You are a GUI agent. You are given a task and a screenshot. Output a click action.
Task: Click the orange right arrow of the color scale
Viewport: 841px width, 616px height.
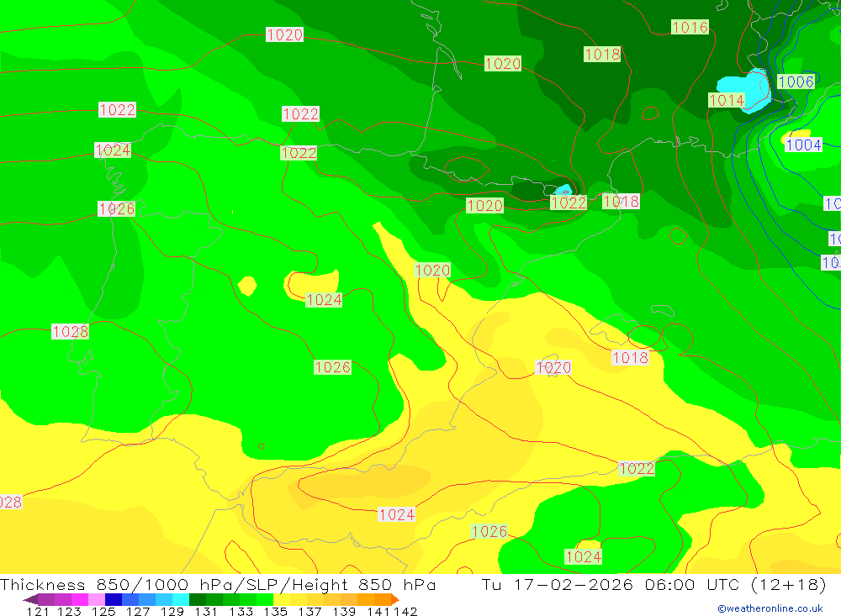(x=395, y=600)
